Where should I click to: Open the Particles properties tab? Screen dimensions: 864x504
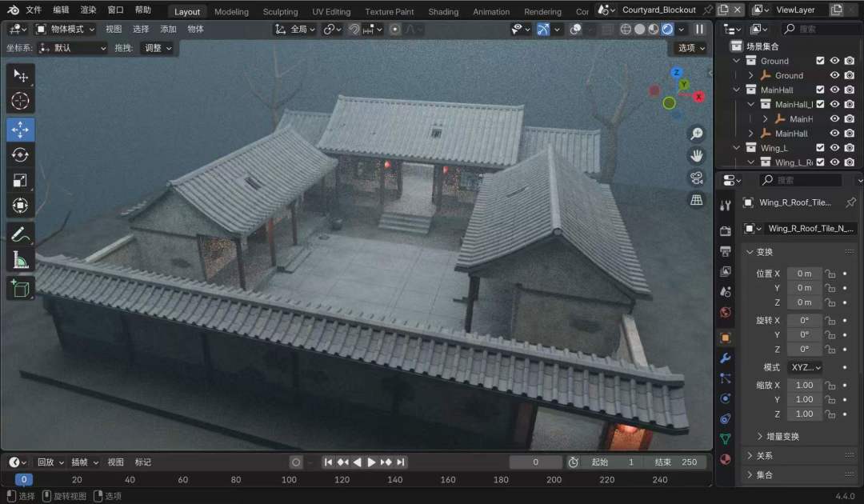coord(726,378)
